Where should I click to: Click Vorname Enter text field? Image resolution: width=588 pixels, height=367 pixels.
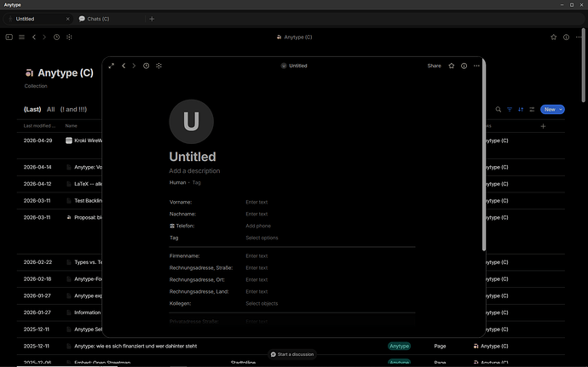[257, 202]
